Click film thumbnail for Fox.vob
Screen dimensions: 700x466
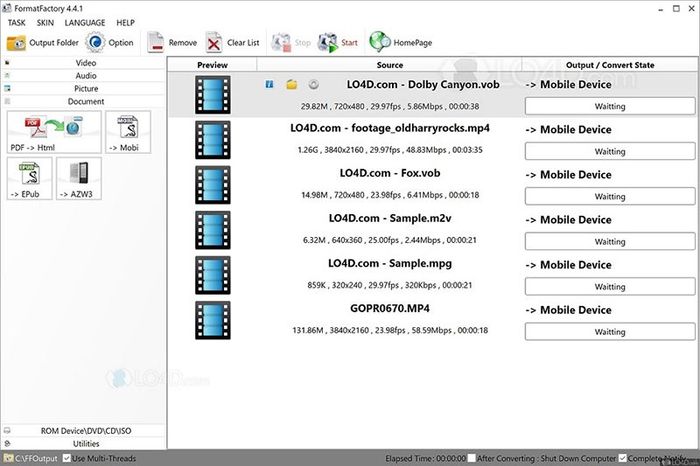pos(213,185)
